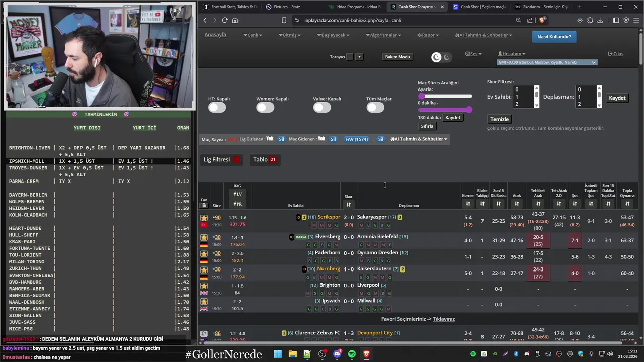The height and width of the screenshot is (362, 644).
Task: Open Spotify from the taskbar
Action: 352,354
